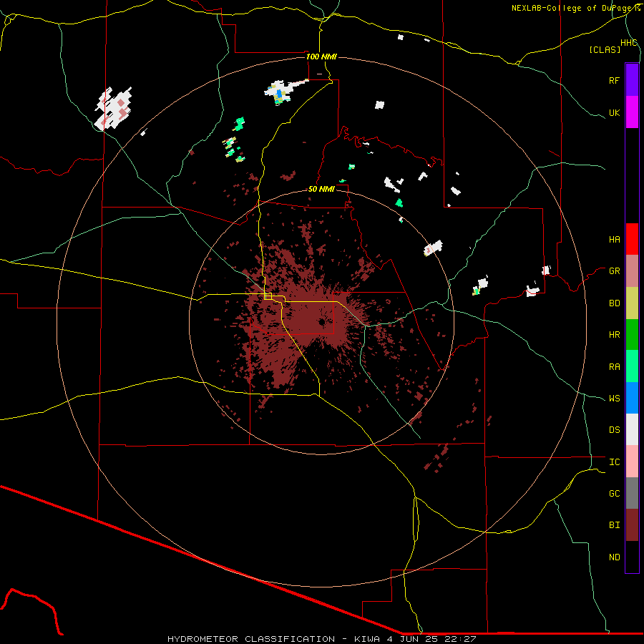This screenshot has height=644, width=644.
Task: Click the IC legend label
Action: pos(614,462)
